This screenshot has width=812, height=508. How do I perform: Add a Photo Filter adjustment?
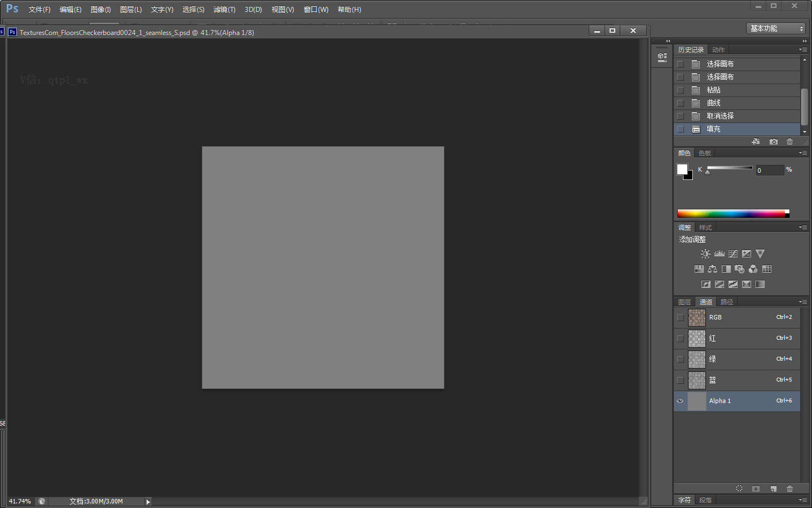(x=740, y=269)
